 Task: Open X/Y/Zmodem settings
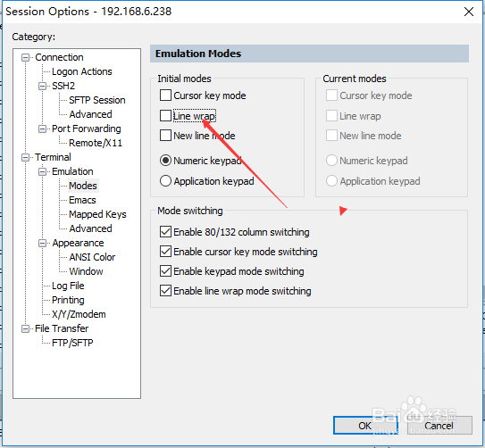pos(79,314)
